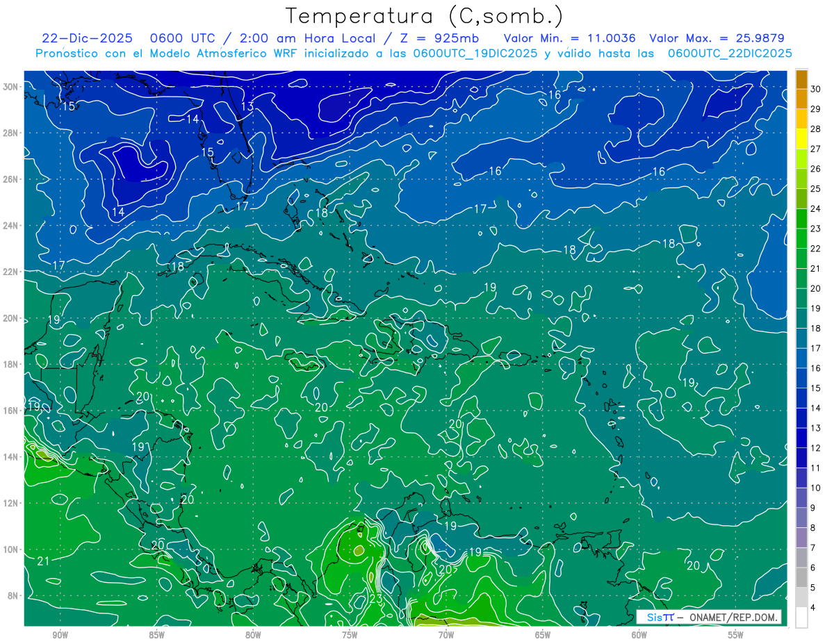Image resolution: width=834 pixels, height=644 pixels.
Task: Click colorbar label "9"
Action: [x=813, y=508]
